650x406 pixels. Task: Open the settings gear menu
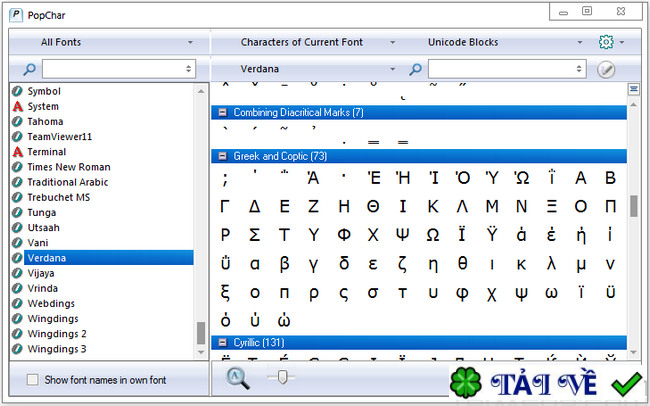pyautogui.click(x=606, y=42)
